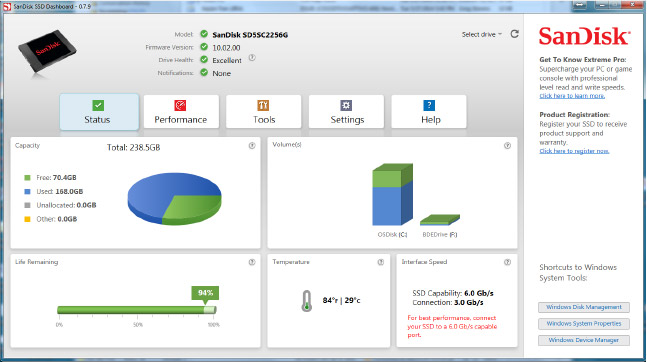This screenshot has width=647, height=362.
Task: Click the Interface Speed help icon
Action: point(508,262)
